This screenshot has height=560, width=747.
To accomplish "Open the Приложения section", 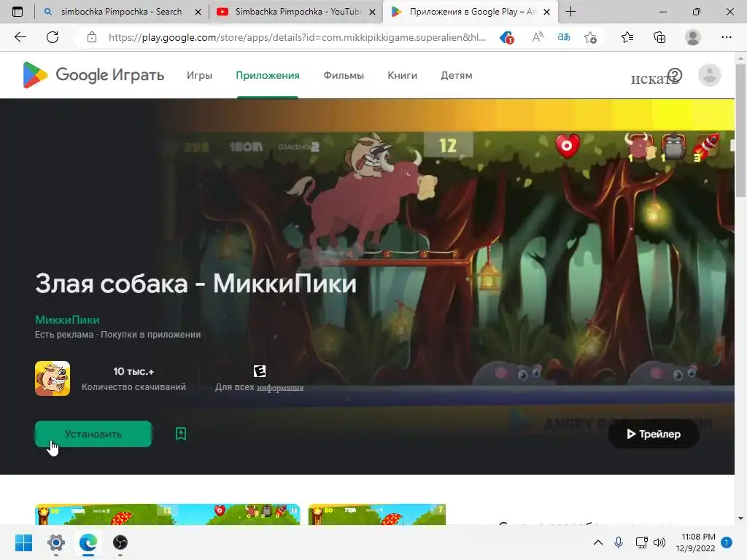I will point(268,75).
